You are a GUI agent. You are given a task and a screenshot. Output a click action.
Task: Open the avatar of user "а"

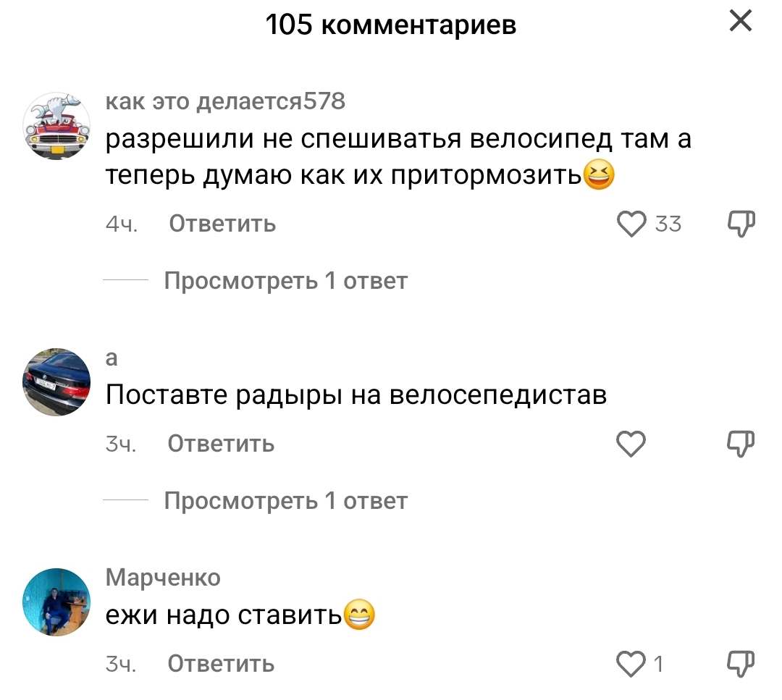click(57, 381)
